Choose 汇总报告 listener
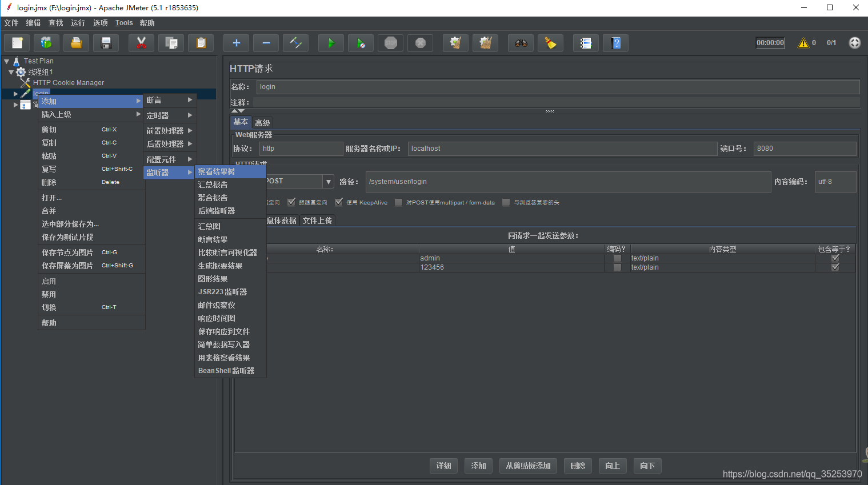The height and width of the screenshot is (485, 868). [230, 185]
